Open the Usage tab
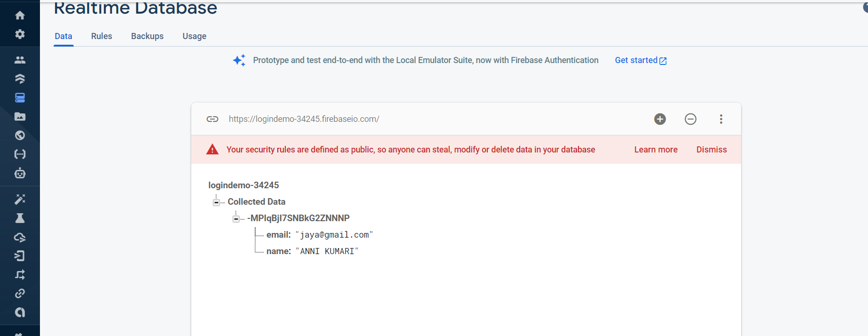The image size is (868, 336). click(x=194, y=36)
